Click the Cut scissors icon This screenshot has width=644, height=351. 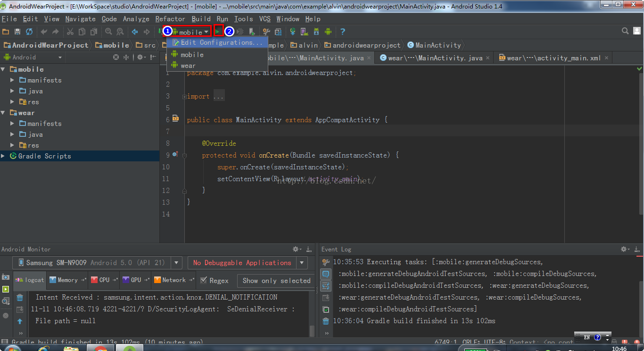click(x=70, y=32)
